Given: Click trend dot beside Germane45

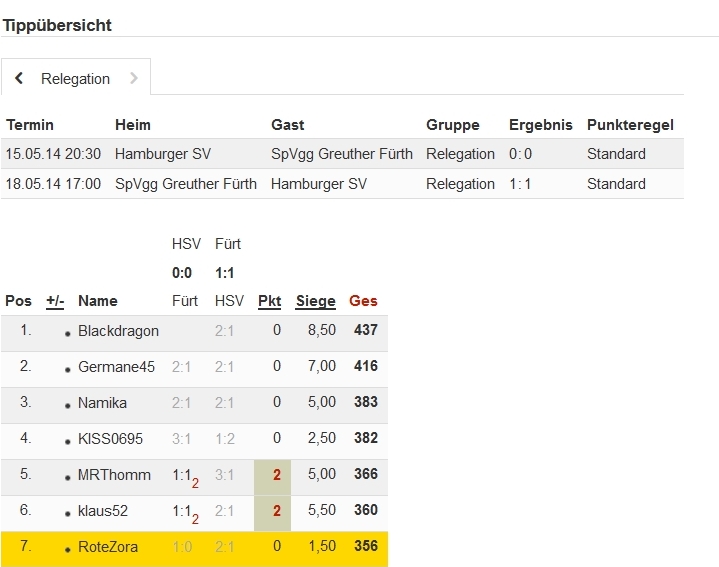Looking at the screenshot, I should 68,369.
